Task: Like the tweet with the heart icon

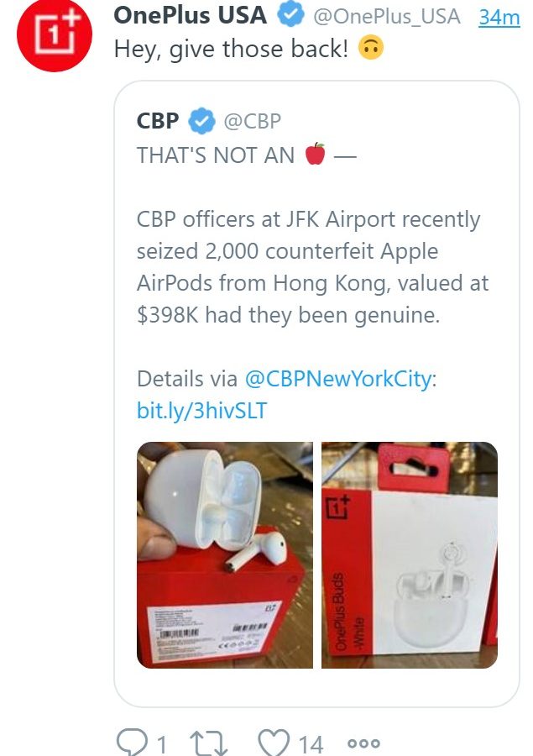Action: pyautogui.click(x=274, y=742)
